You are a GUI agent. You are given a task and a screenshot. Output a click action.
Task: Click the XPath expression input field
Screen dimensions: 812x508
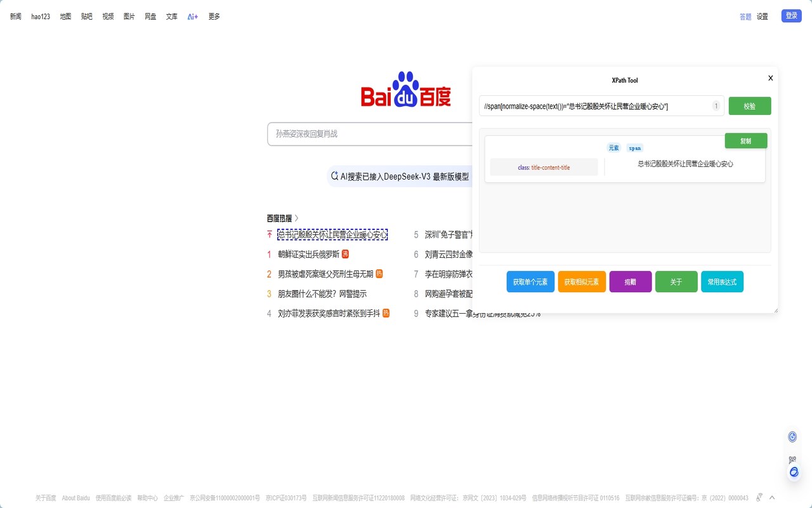pos(601,106)
